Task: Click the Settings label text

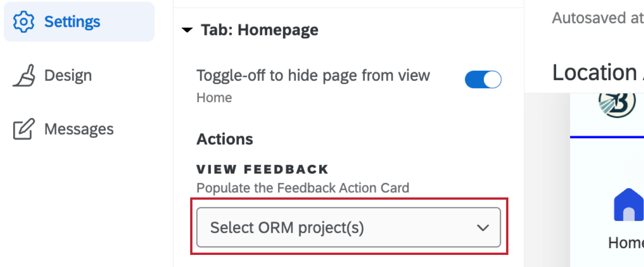Action: [x=72, y=22]
